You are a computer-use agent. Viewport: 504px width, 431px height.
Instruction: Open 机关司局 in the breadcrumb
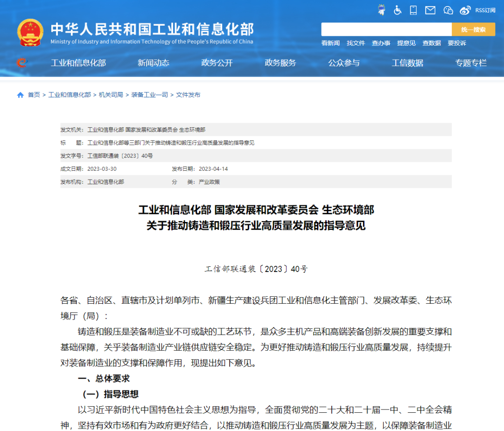[111, 95]
